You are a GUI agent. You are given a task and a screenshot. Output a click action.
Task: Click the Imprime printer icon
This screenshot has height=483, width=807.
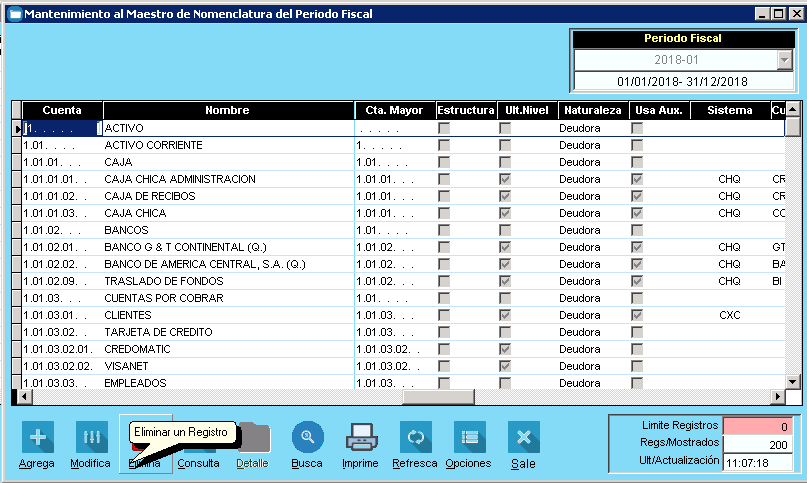pos(360,438)
